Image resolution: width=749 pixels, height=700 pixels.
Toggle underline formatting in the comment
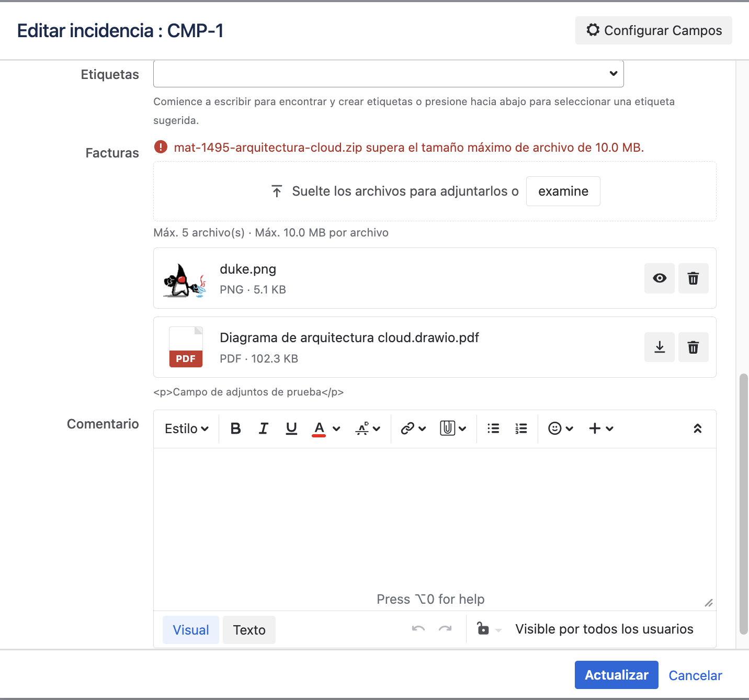tap(291, 428)
